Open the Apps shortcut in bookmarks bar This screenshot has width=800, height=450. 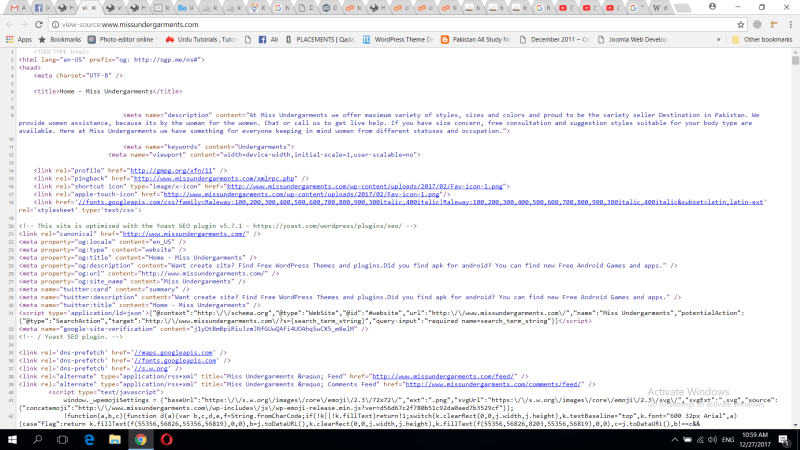pos(19,39)
